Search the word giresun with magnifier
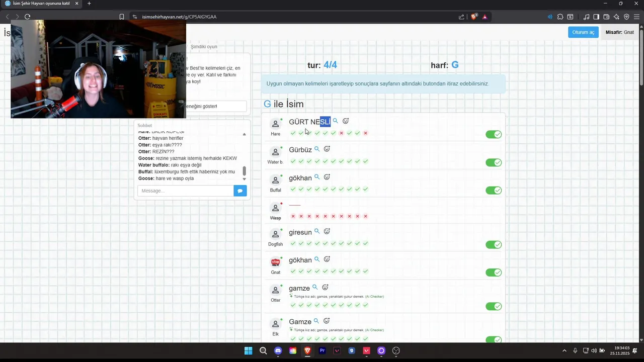This screenshot has height=362, width=644. click(x=317, y=232)
